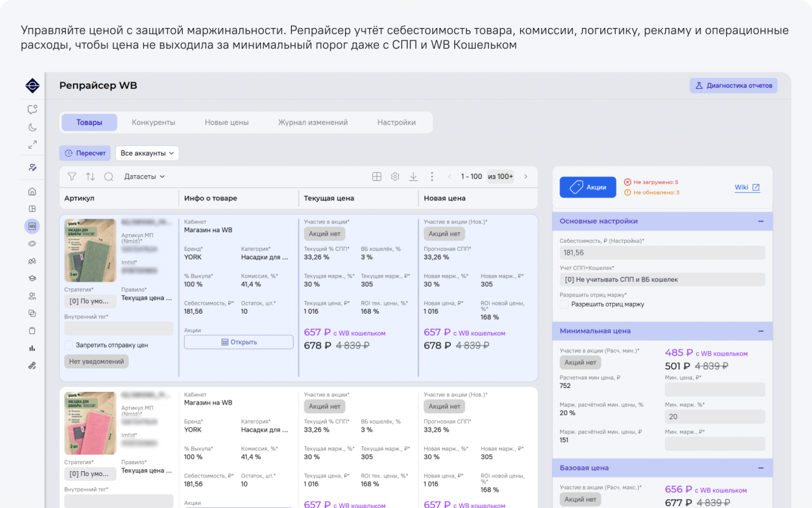Click 'Нет уведомлений' for the green item
This screenshot has height=508, width=812.
[96, 361]
